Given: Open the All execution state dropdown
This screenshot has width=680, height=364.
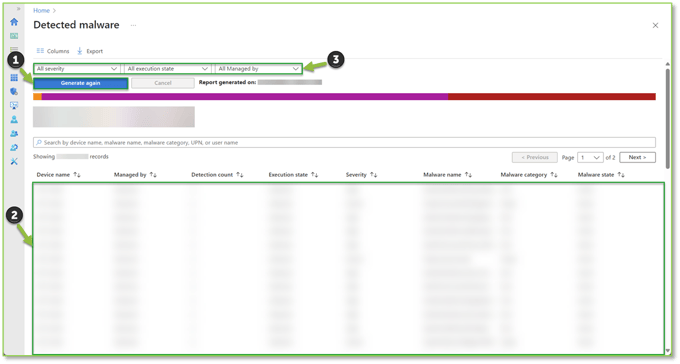Looking at the screenshot, I should [167, 69].
